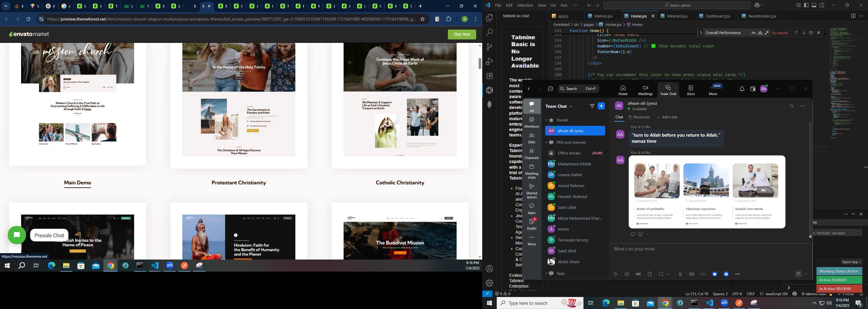Screen dimensions: 868x309
Task: Open VS Code Manage gear icon
Action: pyautogui.click(x=489, y=283)
